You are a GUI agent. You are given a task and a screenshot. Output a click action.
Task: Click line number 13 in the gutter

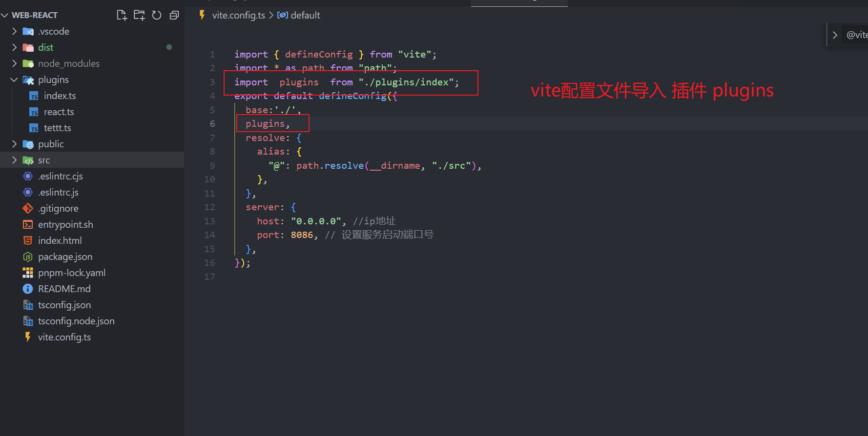(x=209, y=221)
